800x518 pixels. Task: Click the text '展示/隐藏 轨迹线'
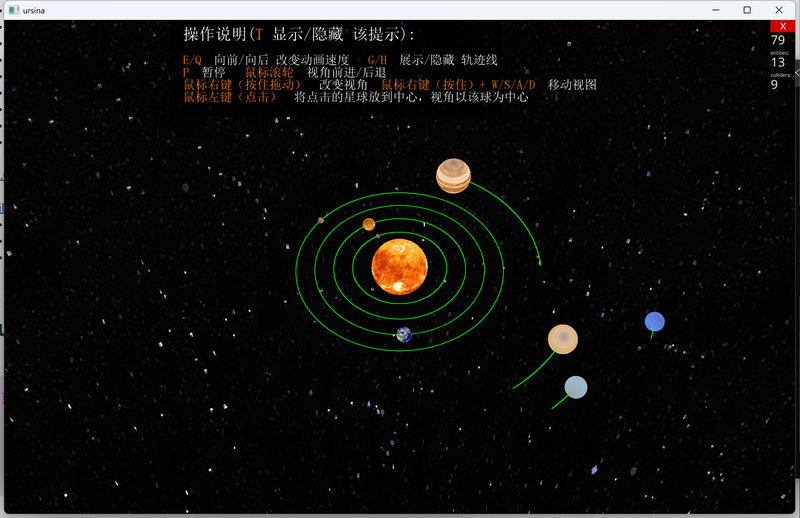tap(448, 60)
